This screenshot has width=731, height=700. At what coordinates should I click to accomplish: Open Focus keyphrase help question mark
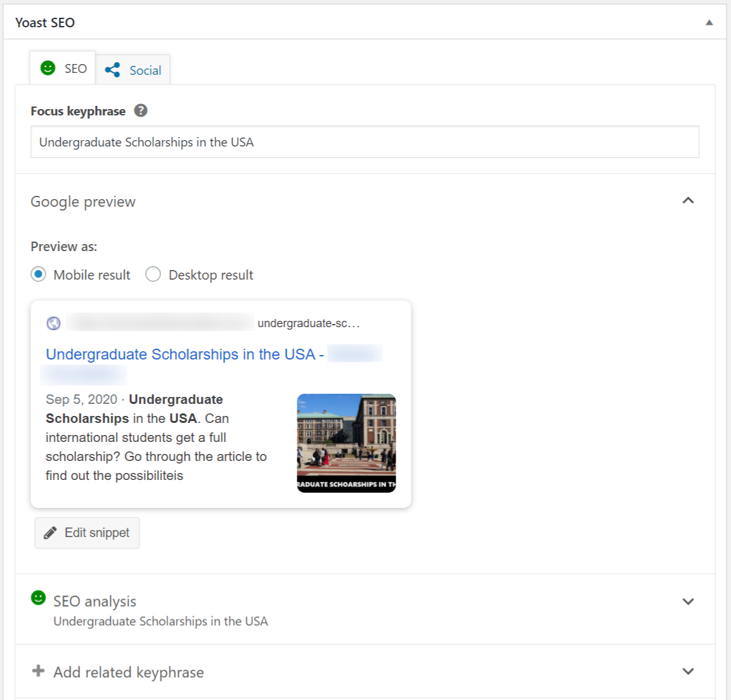click(x=141, y=110)
